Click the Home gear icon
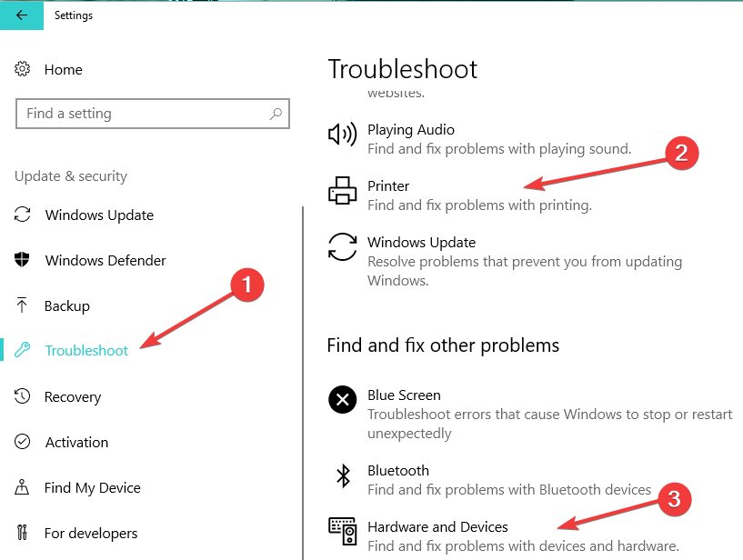The width and height of the screenshot is (743, 560). (x=22, y=69)
